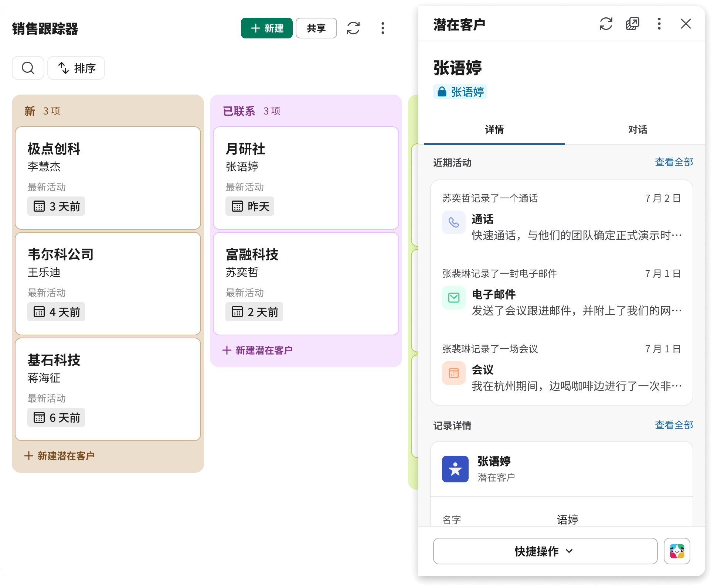
Task: Refresh the 销售跟踪器 list
Action: point(353,28)
